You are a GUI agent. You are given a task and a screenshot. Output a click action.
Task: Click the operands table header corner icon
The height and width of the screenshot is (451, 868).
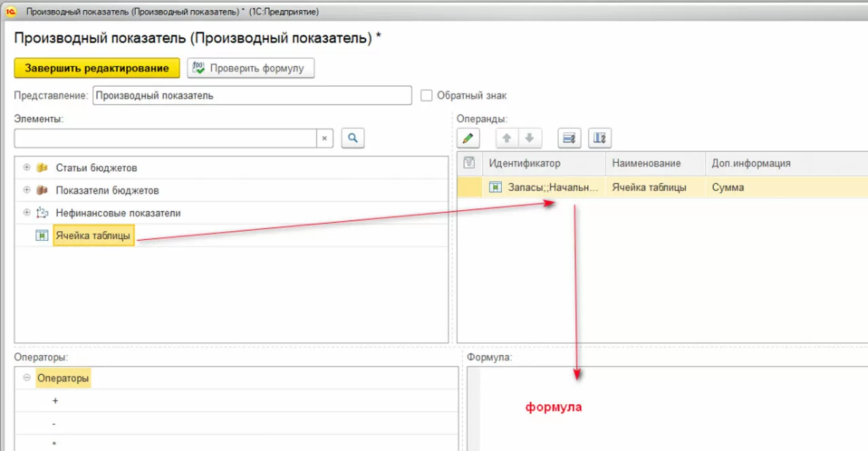click(469, 163)
